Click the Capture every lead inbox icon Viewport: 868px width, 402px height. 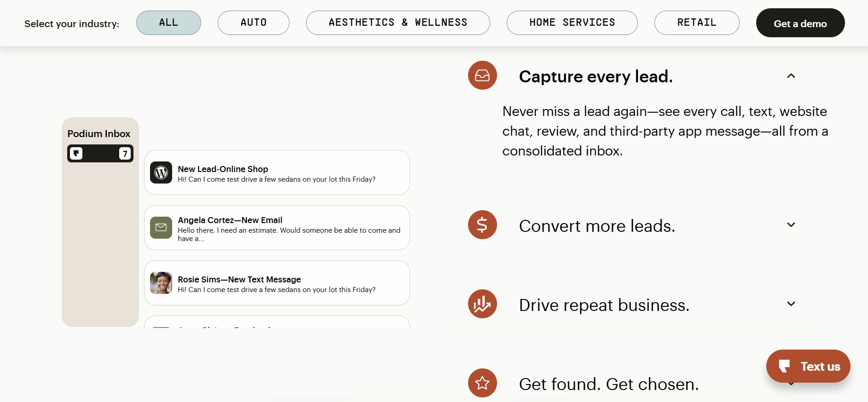482,75
